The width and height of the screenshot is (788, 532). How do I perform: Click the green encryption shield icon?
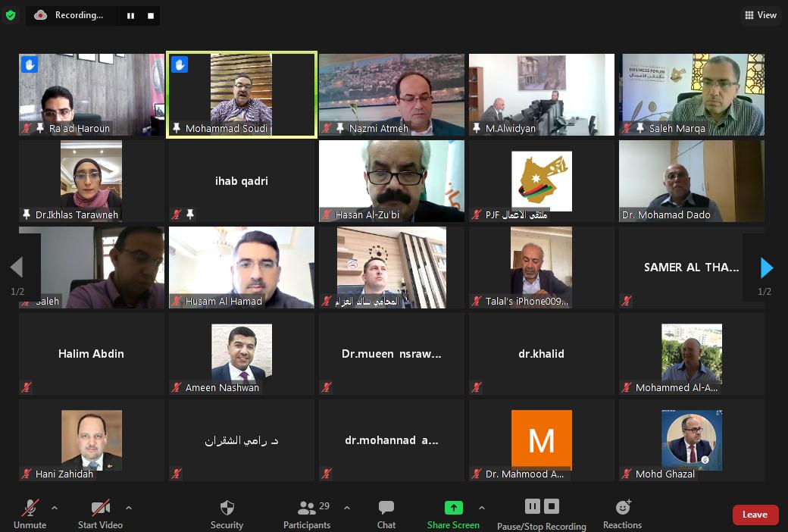point(11,15)
